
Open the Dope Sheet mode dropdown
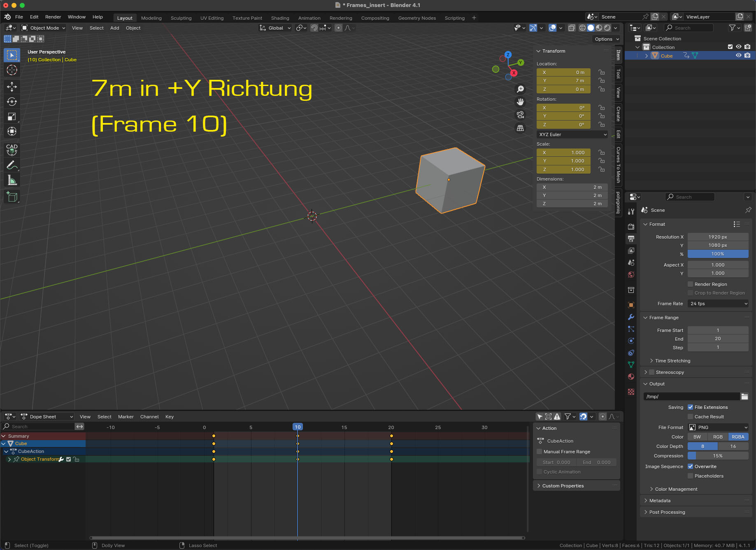click(47, 417)
